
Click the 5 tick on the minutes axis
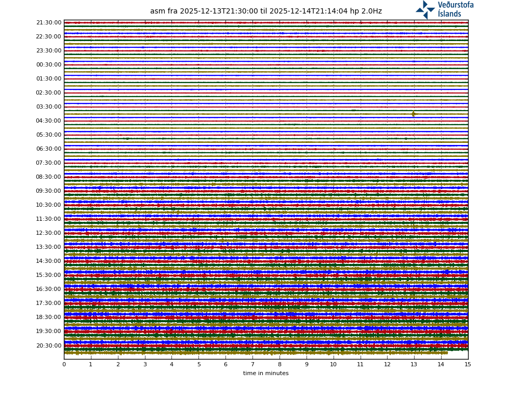click(x=198, y=365)
